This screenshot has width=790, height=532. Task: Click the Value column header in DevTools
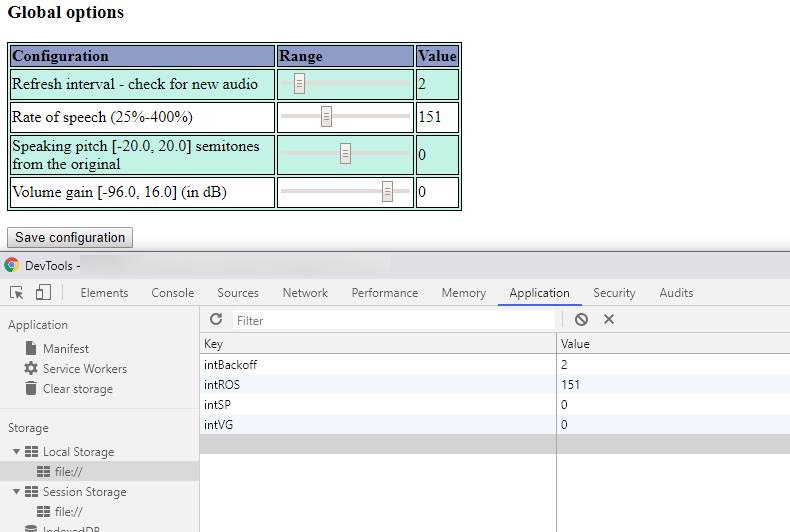pos(673,344)
